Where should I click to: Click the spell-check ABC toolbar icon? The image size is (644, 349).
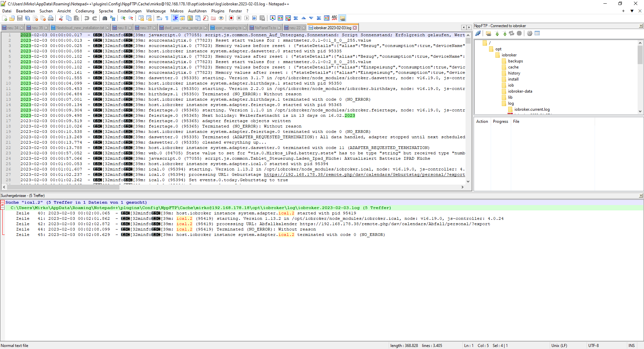pyautogui.click(x=334, y=18)
